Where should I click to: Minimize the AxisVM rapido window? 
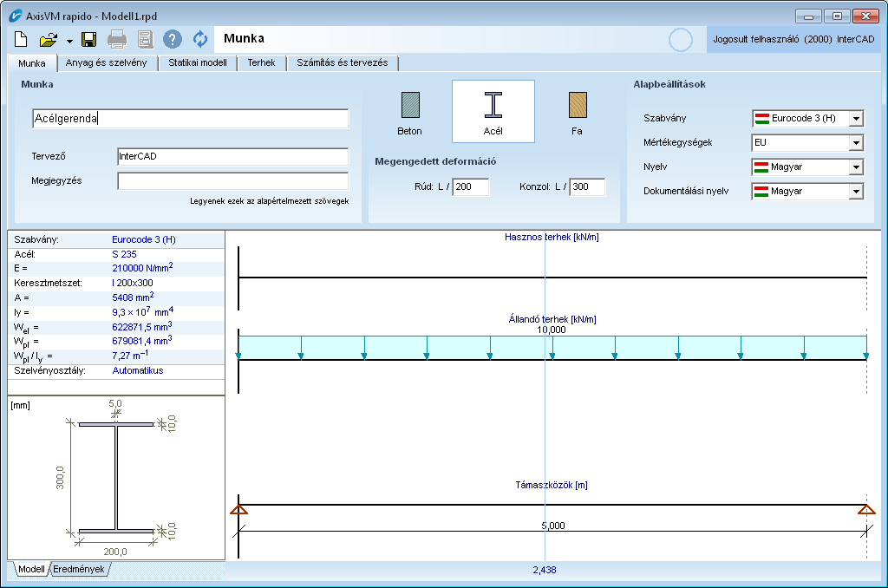[x=809, y=16]
